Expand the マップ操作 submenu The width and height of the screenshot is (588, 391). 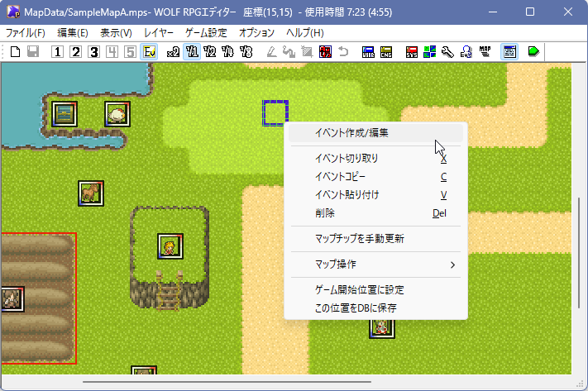(375, 265)
